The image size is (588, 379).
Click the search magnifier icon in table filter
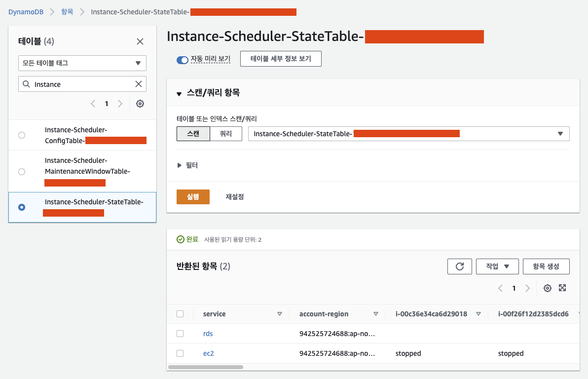[x=26, y=84]
